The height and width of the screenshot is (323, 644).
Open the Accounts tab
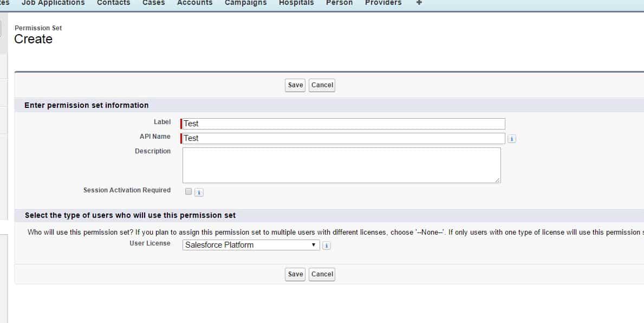(194, 3)
